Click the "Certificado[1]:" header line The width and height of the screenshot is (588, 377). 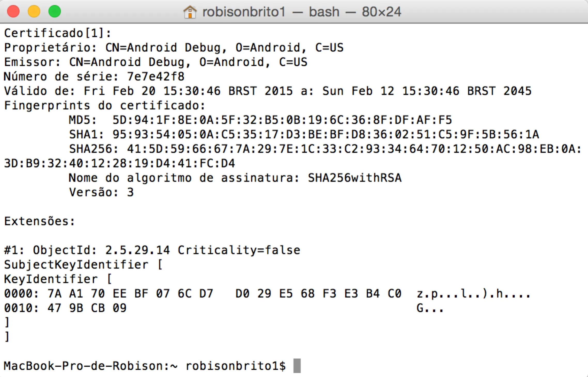click(x=58, y=33)
